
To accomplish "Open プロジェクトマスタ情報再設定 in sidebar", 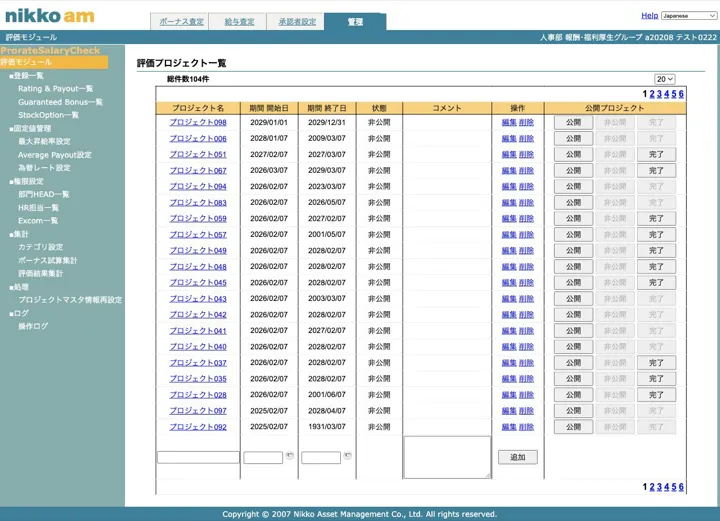I will pyautogui.click(x=70, y=300).
